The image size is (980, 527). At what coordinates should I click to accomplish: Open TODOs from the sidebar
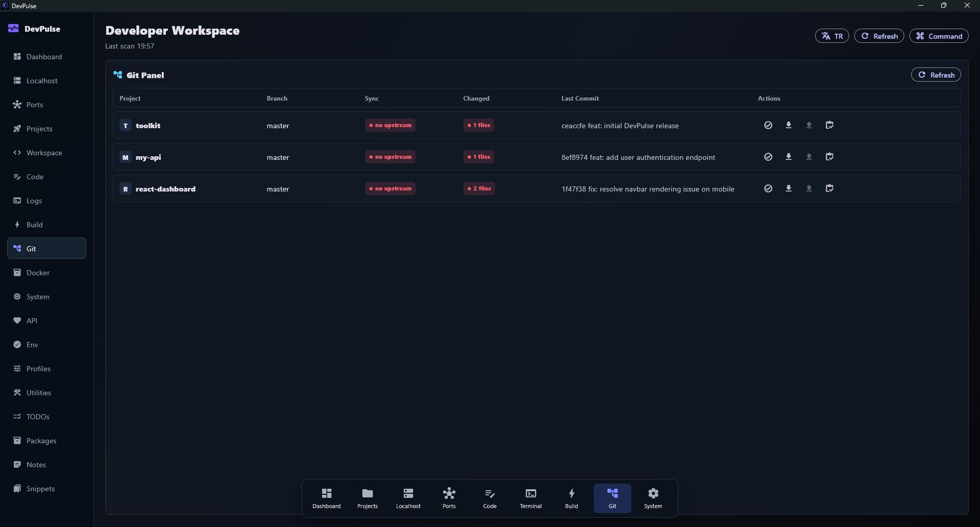click(46, 417)
